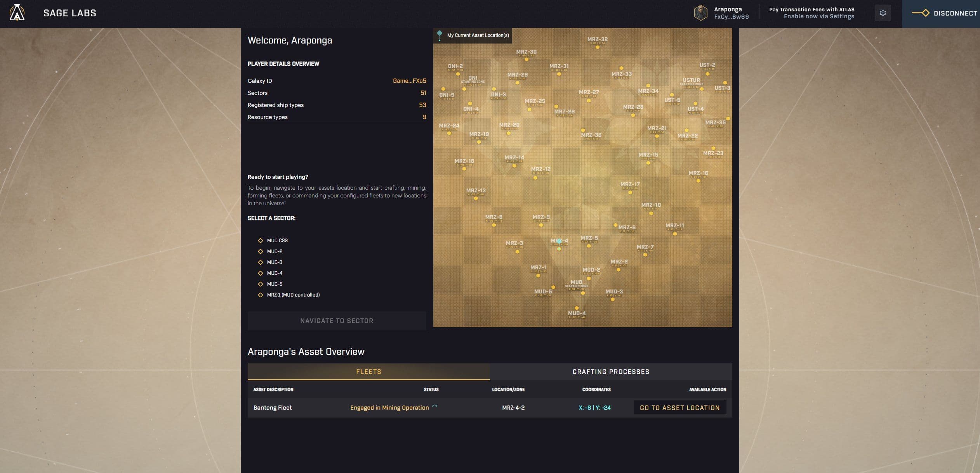
Task: Click the ONI-5 sector marker on map
Action: 443,89
